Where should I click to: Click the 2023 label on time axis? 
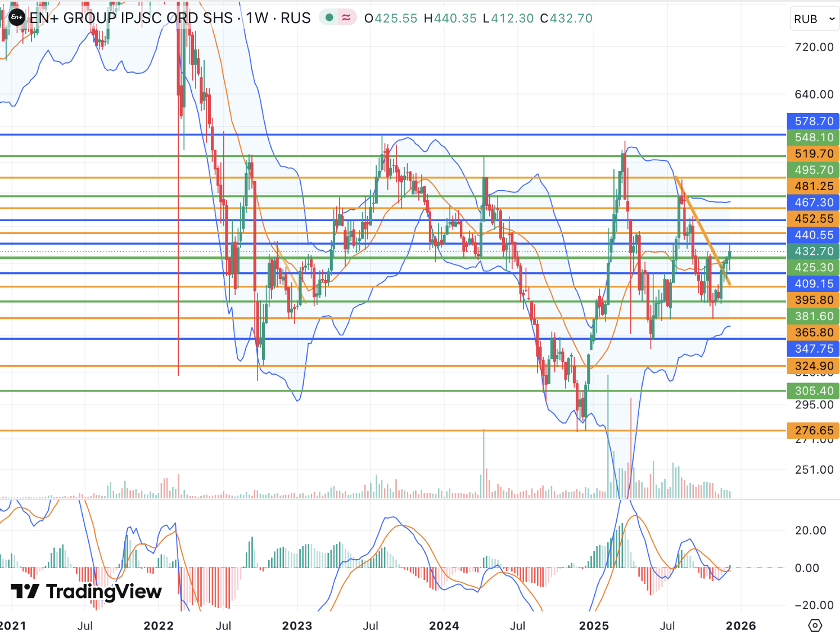click(x=297, y=625)
